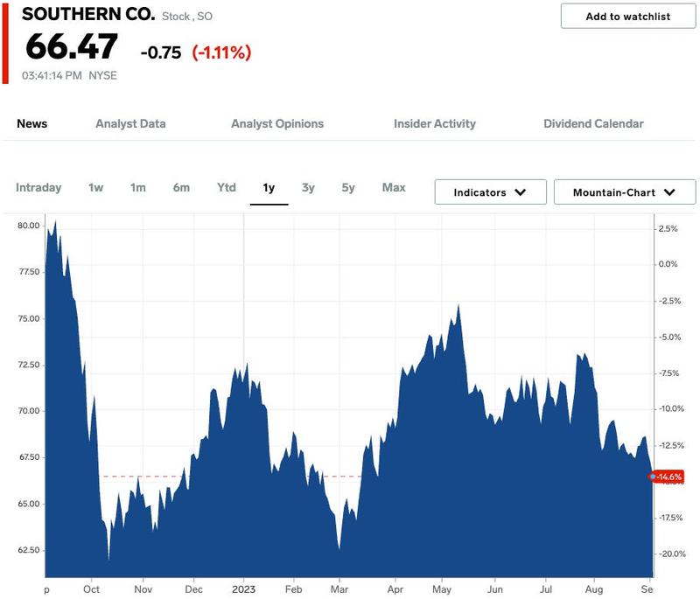The height and width of the screenshot is (599, 700).
Task: Click the May label on the x-axis
Action: click(442, 589)
